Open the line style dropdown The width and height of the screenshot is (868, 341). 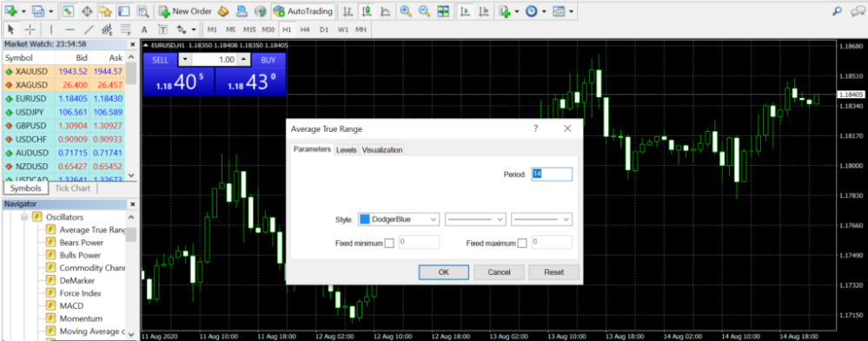tap(475, 220)
